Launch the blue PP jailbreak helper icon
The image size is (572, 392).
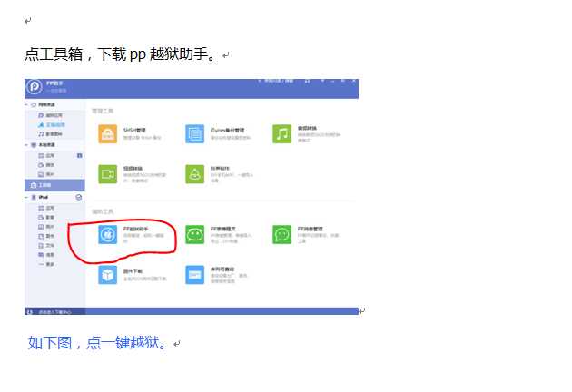[x=108, y=234]
